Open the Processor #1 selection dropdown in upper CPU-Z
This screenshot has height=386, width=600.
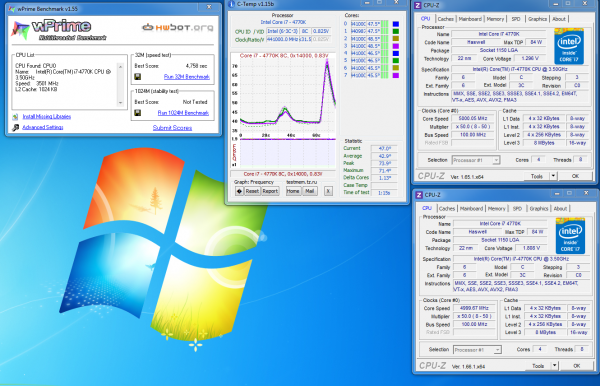476,160
